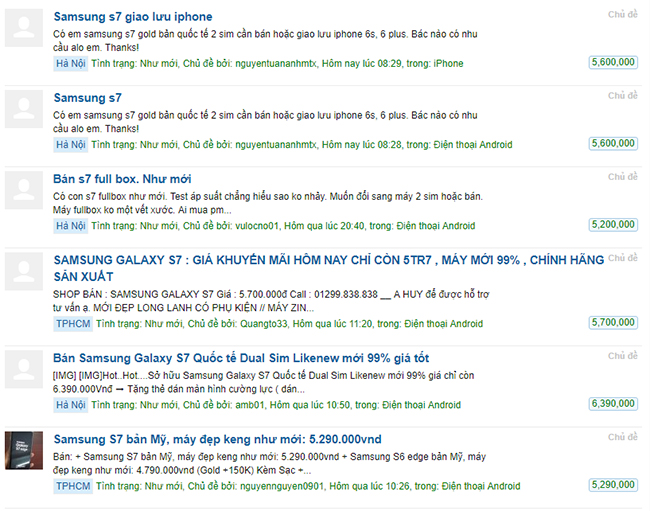The width and height of the screenshot is (650, 511).
Task: Open author nguyennguyen0901's profile
Action: tap(290, 486)
